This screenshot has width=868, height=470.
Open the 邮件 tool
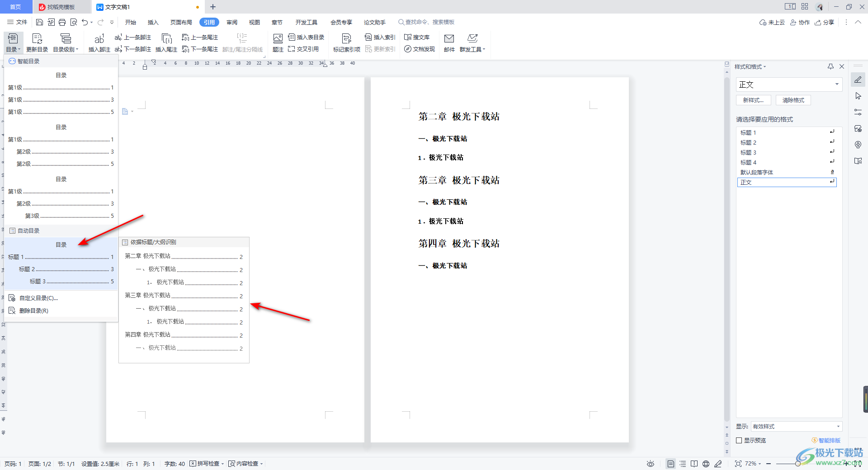coord(449,42)
